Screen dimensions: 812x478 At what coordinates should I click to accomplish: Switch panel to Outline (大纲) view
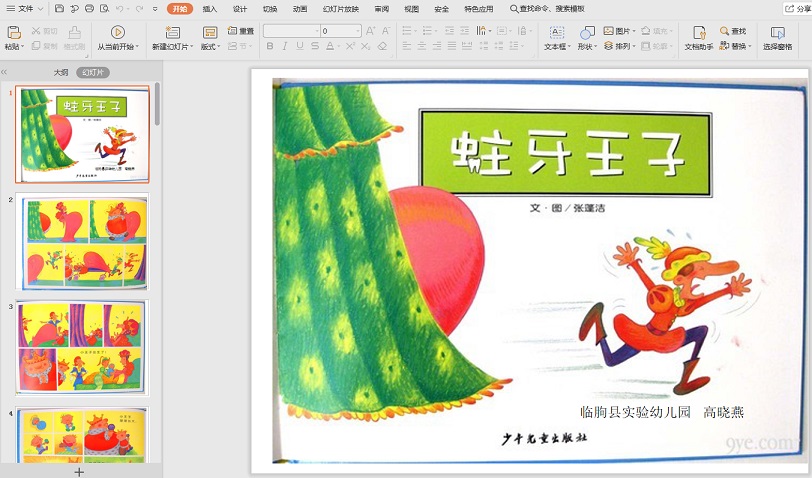coord(61,73)
